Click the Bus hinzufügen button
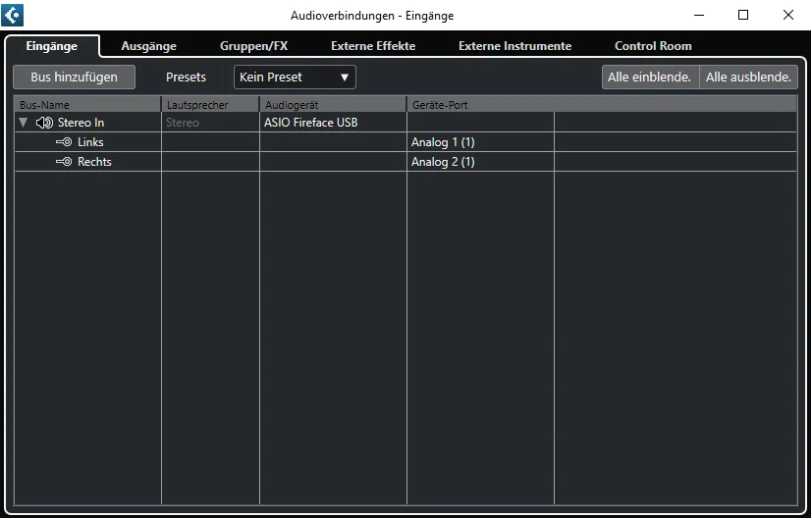 [x=74, y=78]
